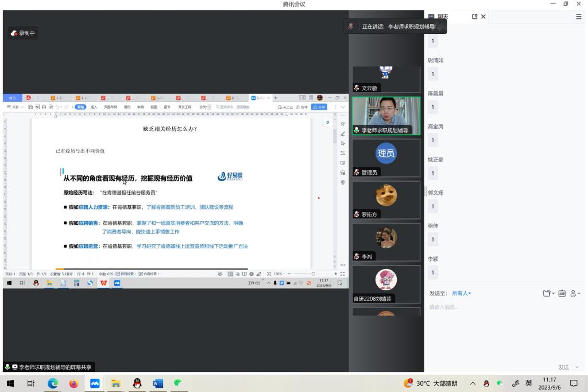
Task: Expand the send options arrow beside 发送
Action: 577,367
